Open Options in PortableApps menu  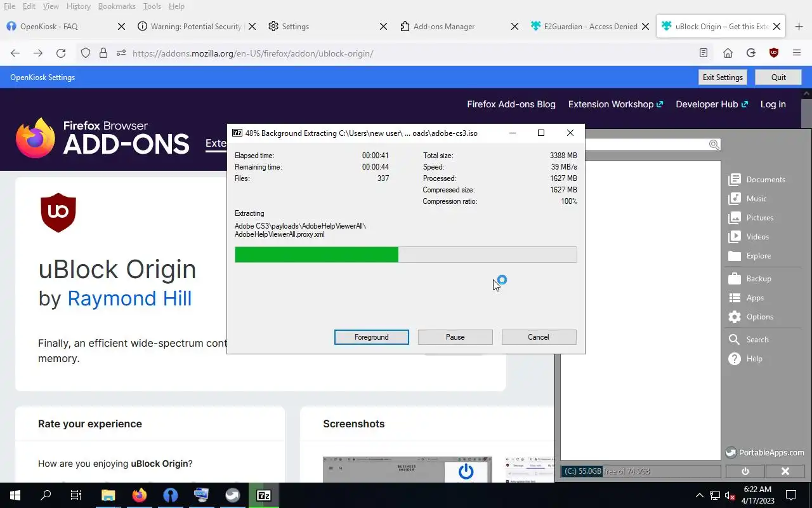pyautogui.click(x=751, y=317)
